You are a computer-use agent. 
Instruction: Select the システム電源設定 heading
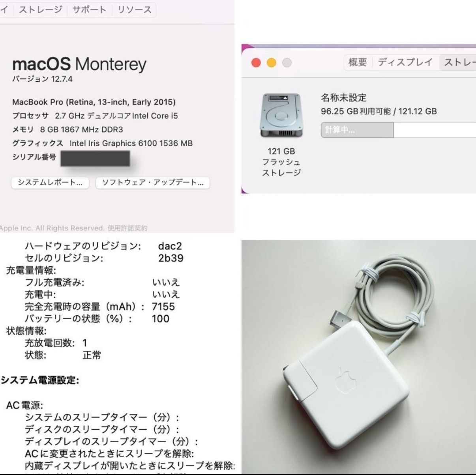point(40,380)
